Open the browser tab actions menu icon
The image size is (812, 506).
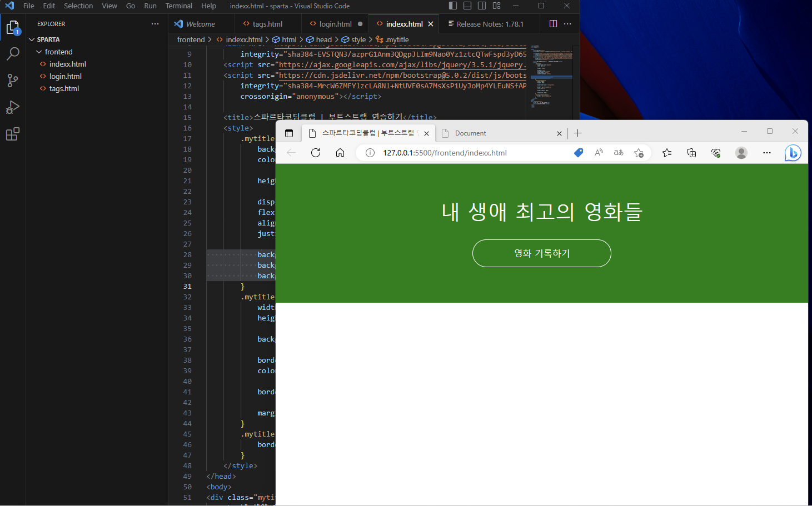289,133
